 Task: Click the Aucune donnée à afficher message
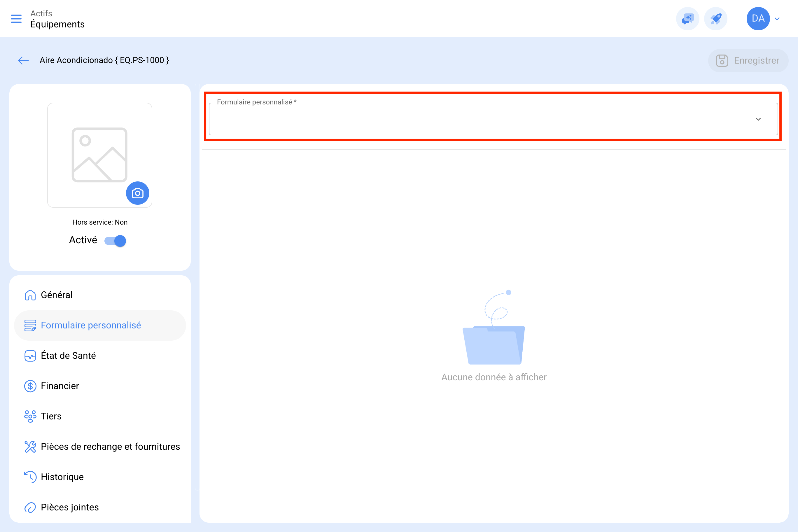point(494,377)
